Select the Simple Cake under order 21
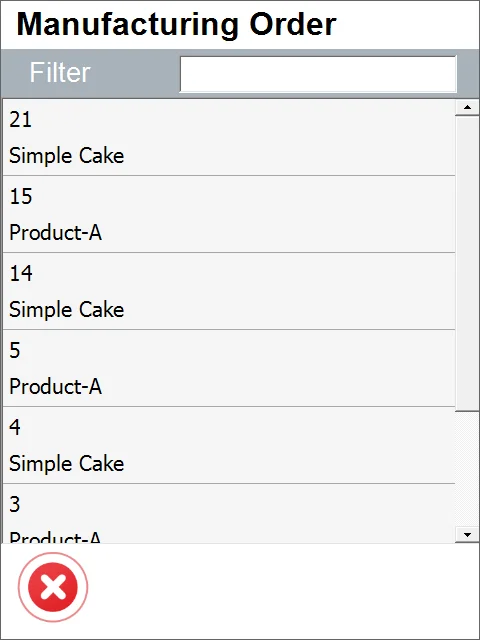Image resolution: width=480 pixels, height=640 pixels. coord(67,156)
